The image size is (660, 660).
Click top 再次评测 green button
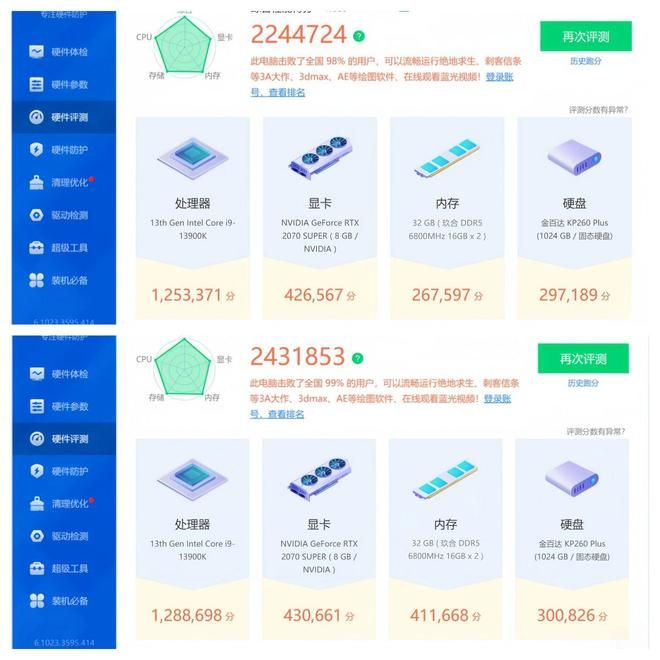coord(585,36)
